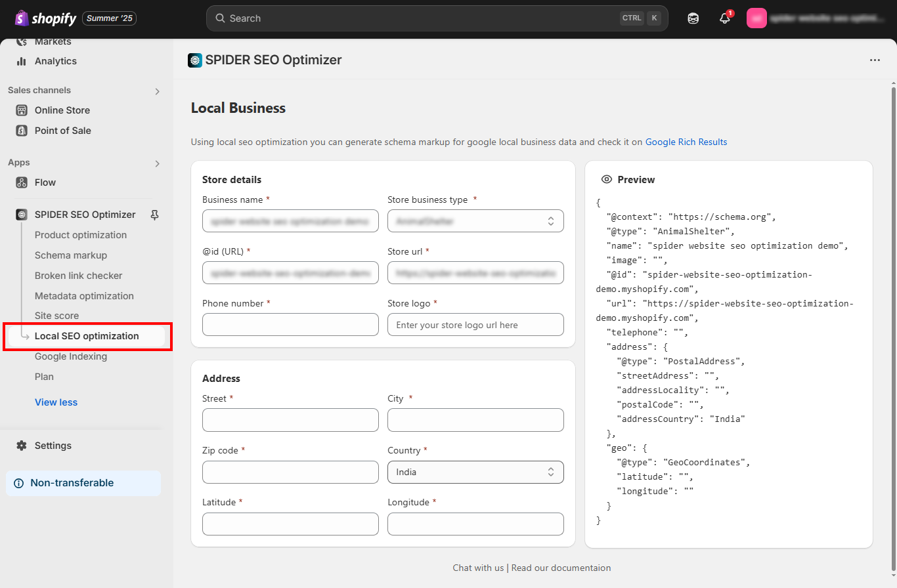Go to Schema markup page
Image resolution: width=897 pixels, height=588 pixels.
pos(70,255)
